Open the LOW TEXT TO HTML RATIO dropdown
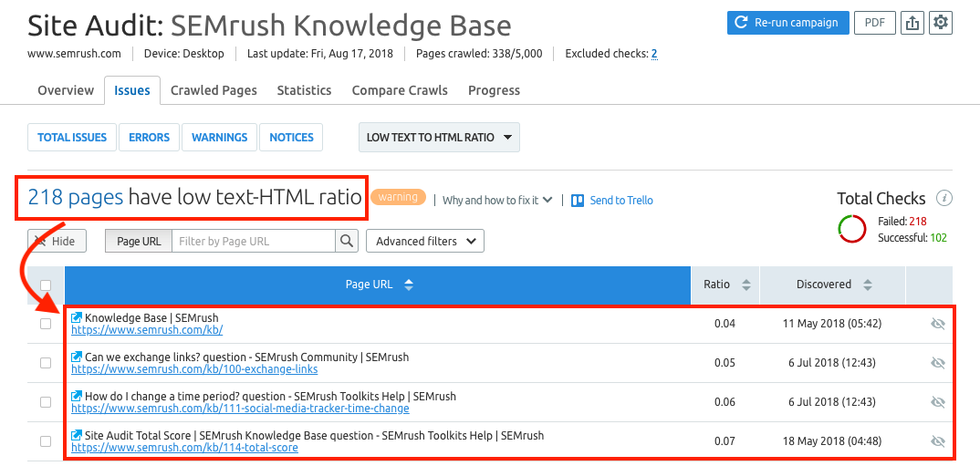This screenshot has height=466, width=980. (439, 138)
